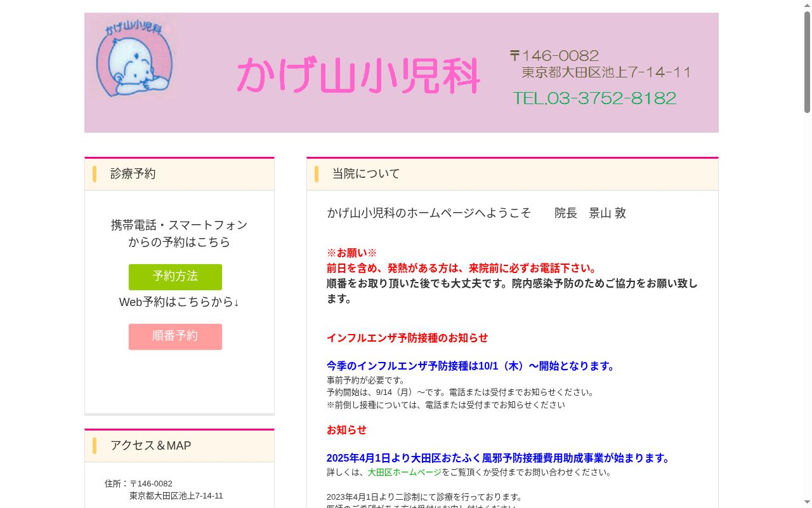Click the Web予約はこちらから↓ text
This screenshot has height=508, width=812.
180,302
